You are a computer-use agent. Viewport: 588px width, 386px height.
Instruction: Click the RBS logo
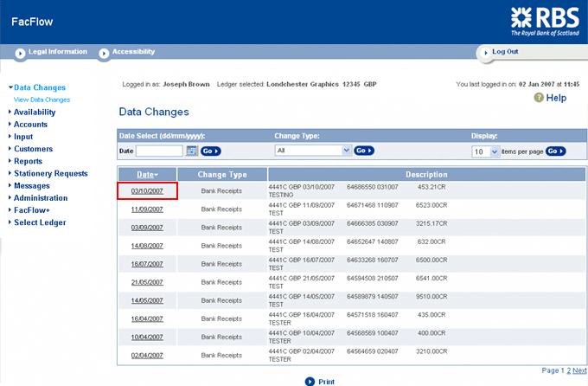(x=546, y=22)
